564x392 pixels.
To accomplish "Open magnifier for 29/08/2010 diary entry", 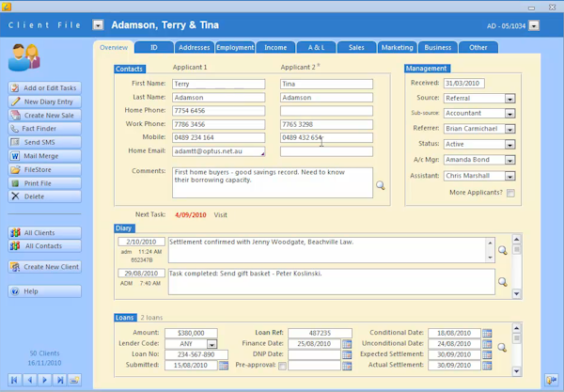I will (x=503, y=282).
